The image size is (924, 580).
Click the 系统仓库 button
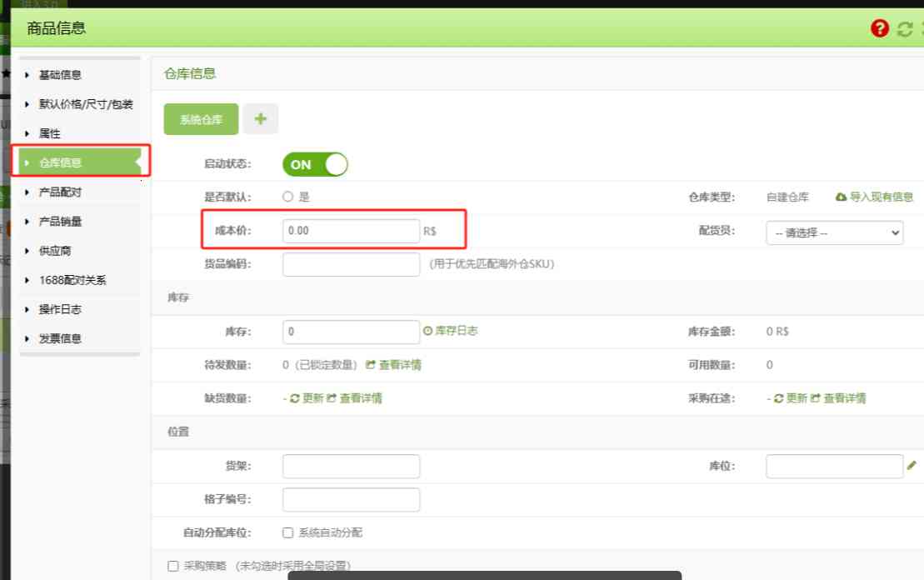tap(201, 118)
